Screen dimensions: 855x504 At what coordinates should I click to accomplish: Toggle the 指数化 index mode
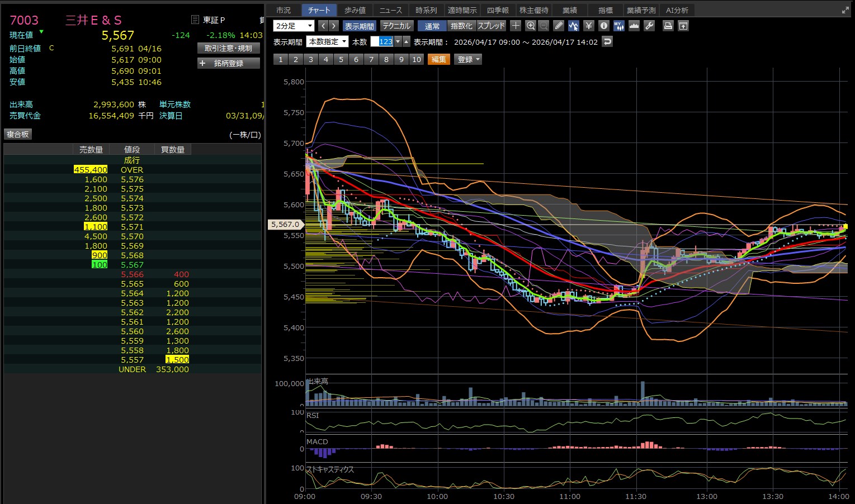tap(461, 26)
